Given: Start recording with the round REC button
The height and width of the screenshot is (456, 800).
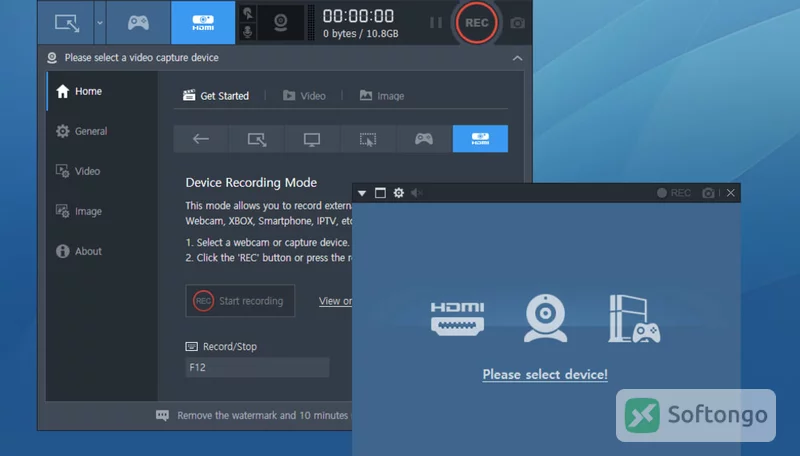Looking at the screenshot, I should click(477, 23).
